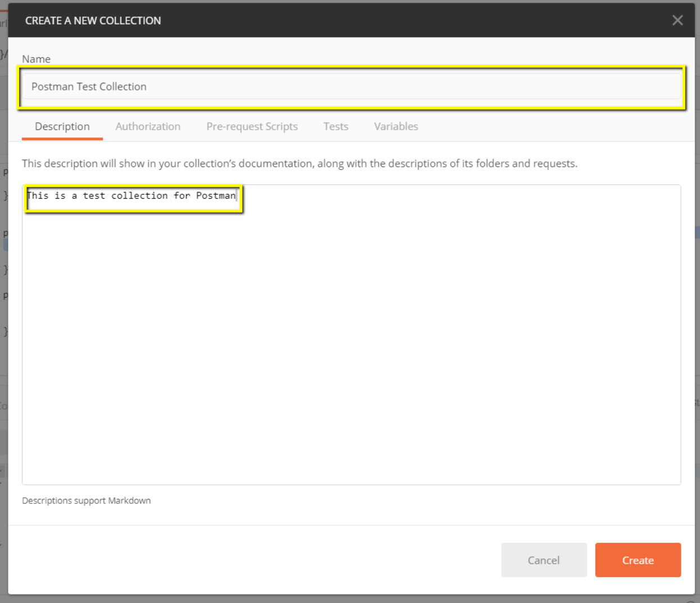Open the Authorization tab
Screen dimensions: 700x603
click(x=148, y=127)
